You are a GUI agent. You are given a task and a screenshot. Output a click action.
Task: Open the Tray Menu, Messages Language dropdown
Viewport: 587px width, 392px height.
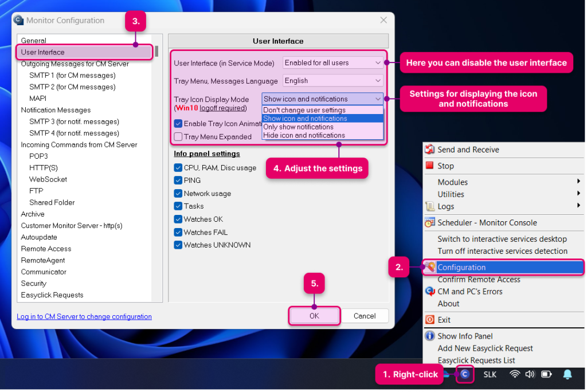[334, 81]
